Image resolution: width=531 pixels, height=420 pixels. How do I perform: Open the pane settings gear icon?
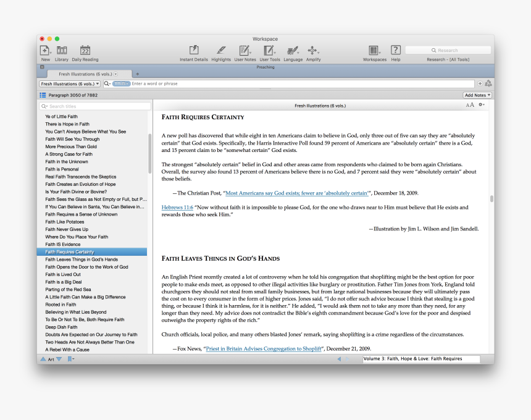coord(481,105)
